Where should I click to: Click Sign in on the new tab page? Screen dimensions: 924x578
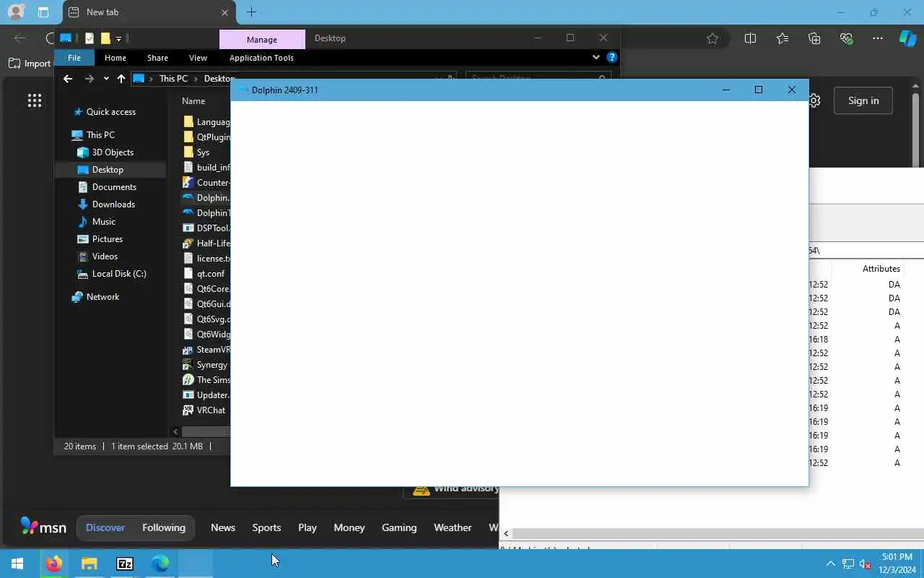tap(863, 100)
